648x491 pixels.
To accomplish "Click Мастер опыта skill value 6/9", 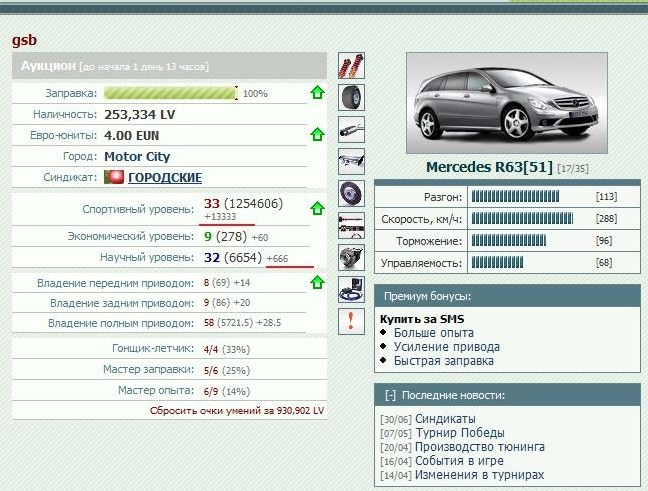I will [211, 391].
